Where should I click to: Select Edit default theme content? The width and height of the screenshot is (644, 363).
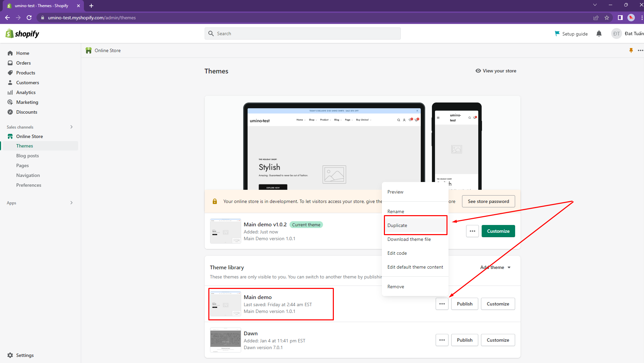click(x=415, y=267)
